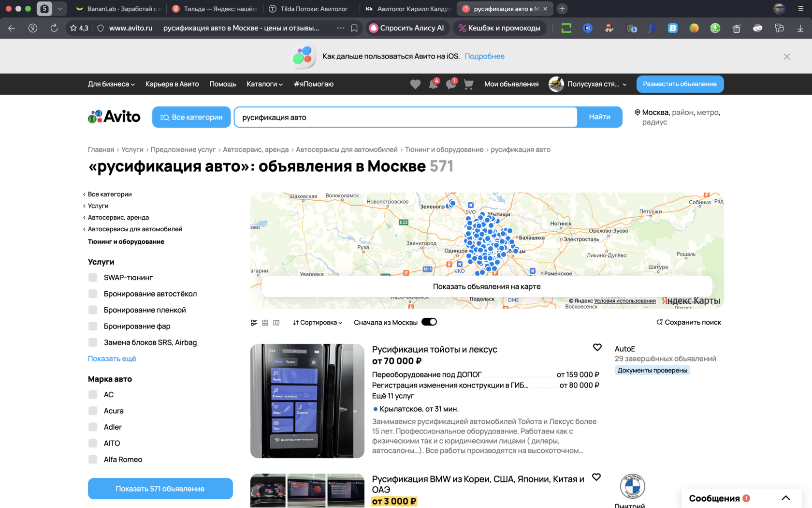
Task: Switch to Авитолог Кирилл Калдуз tab
Action: [409, 9]
